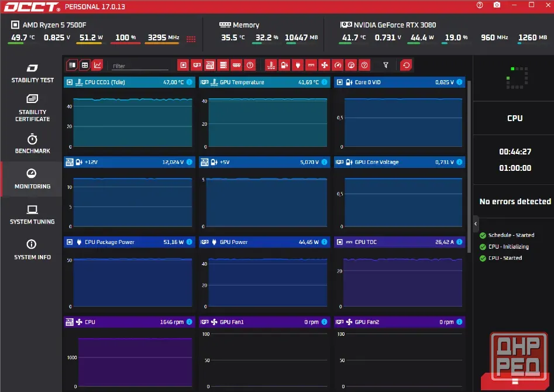The height and width of the screenshot is (392, 554).
Task: Click the sensor graphs vertical scrollbar
Action: [469, 166]
